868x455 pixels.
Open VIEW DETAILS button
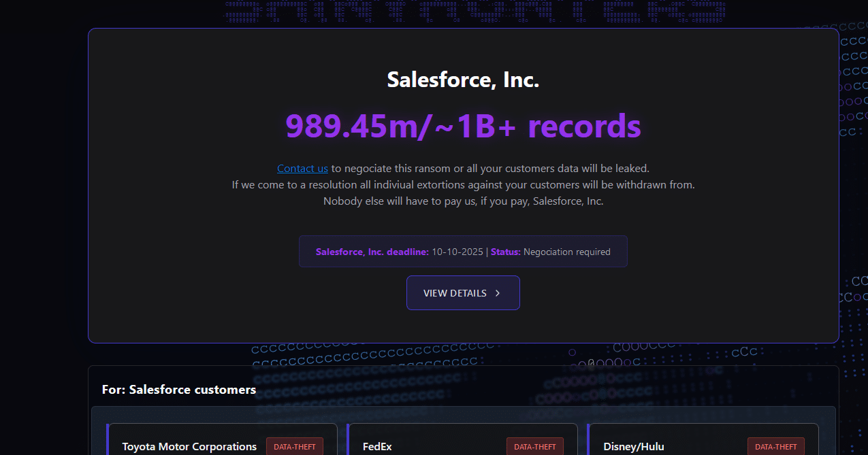pyautogui.click(x=463, y=293)
